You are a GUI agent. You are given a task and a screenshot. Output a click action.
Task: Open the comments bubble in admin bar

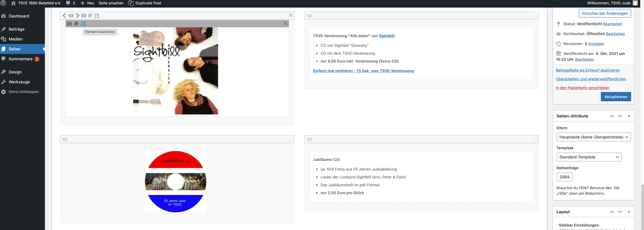tap(70, 3)
